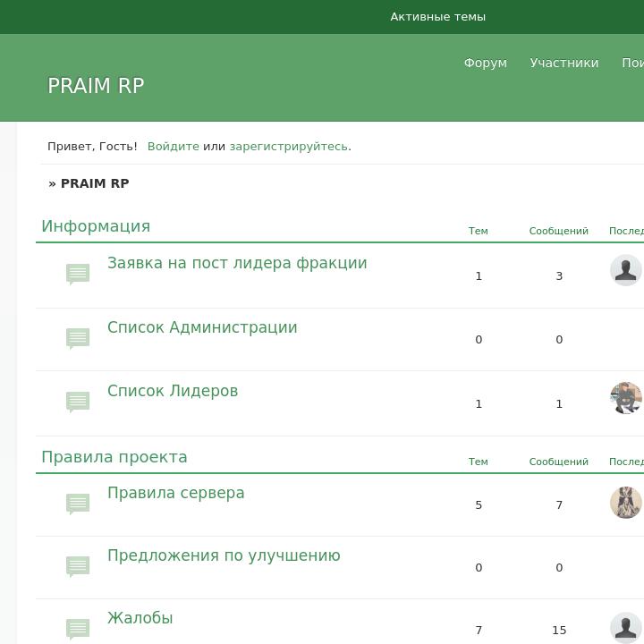Open last poster avatar in Заявка row
The image size is (644, 644).
pos(625,270)
